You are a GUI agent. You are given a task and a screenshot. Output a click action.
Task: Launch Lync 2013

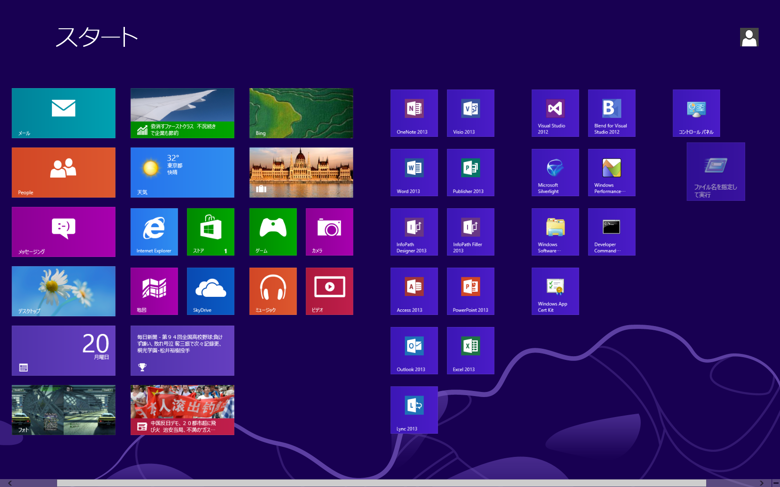tap(414, 410)
